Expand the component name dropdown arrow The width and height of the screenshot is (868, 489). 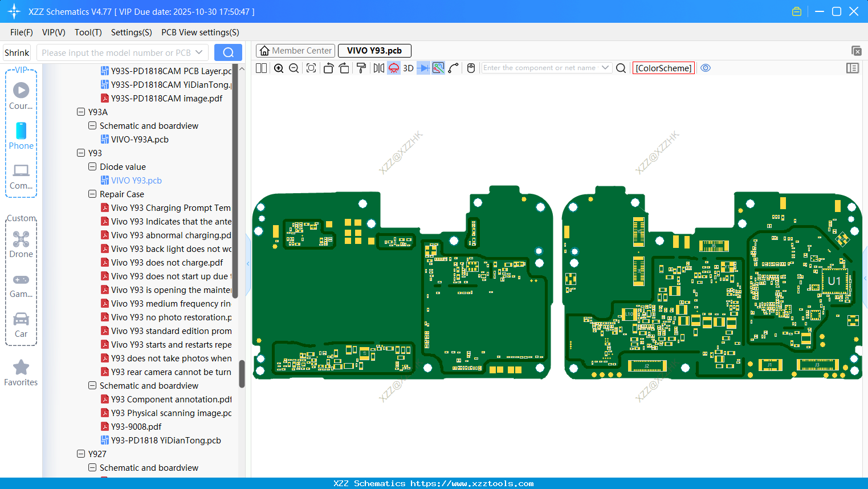pyautogui.click(x=605, y=68)
